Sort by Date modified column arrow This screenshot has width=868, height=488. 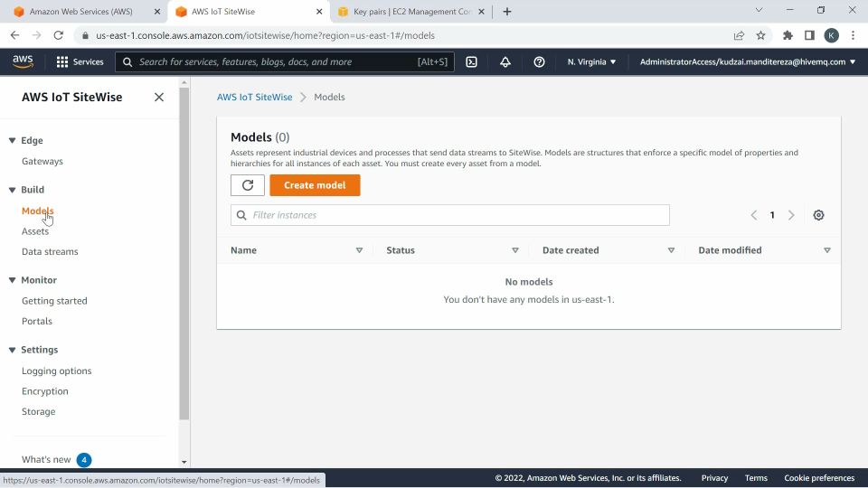pos(827,250)
